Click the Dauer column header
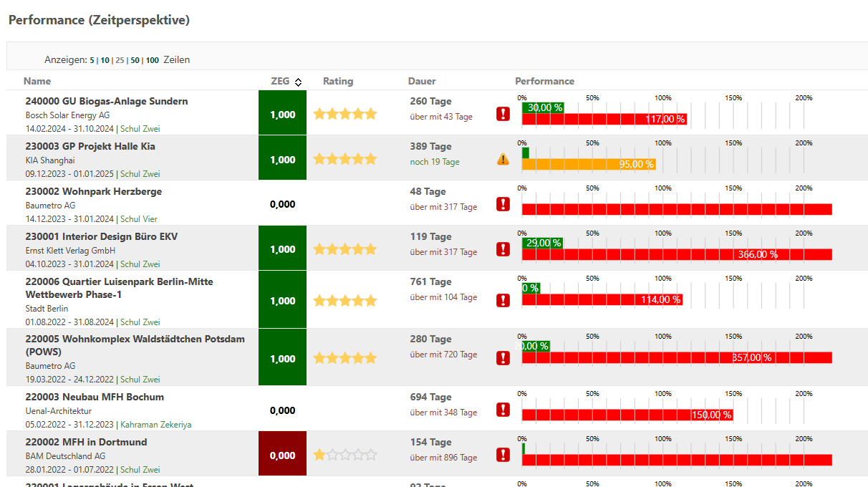868x487 pixels. (422, 81)
